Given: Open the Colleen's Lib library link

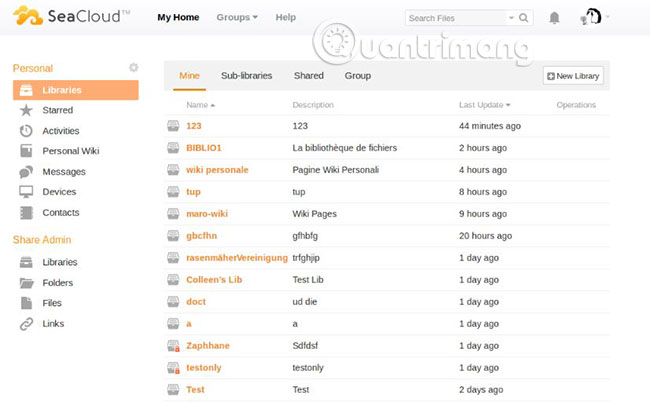Looking at the screenshot, I should (214, 280).
